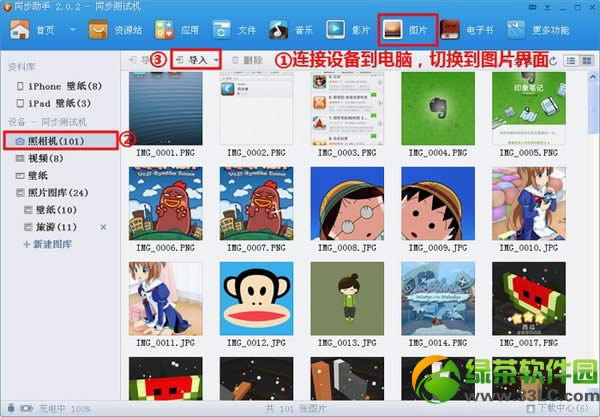The image size is (600, 417).
Task: Click the camera icon beside 照相机
Action: pyautogui.click(x=20, y=141)
